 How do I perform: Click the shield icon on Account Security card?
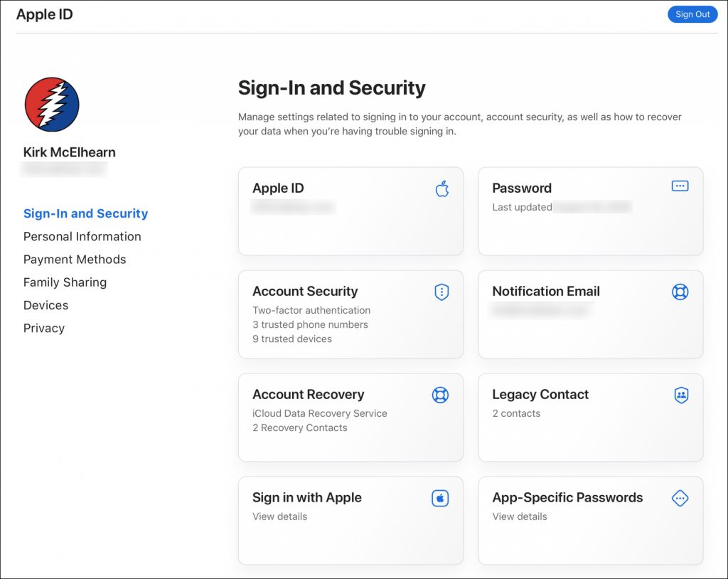(x=441, y=292)
